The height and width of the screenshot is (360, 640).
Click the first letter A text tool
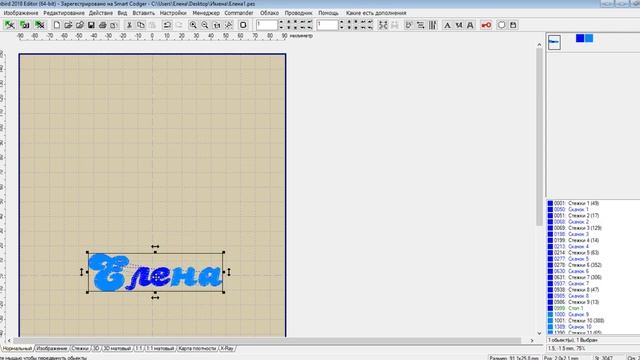coord(447,25)
